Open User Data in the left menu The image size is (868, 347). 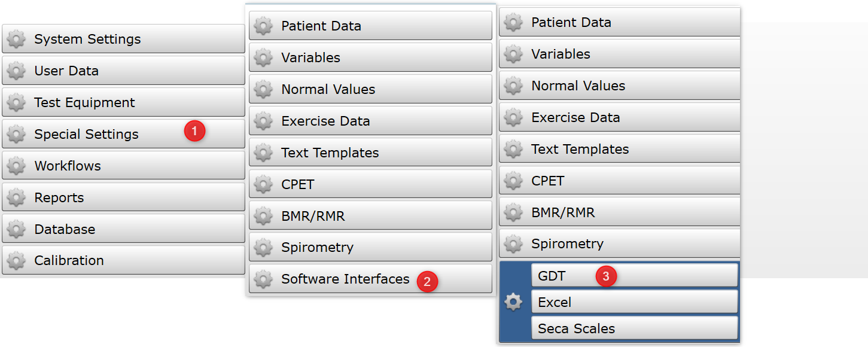coord(123,71)
